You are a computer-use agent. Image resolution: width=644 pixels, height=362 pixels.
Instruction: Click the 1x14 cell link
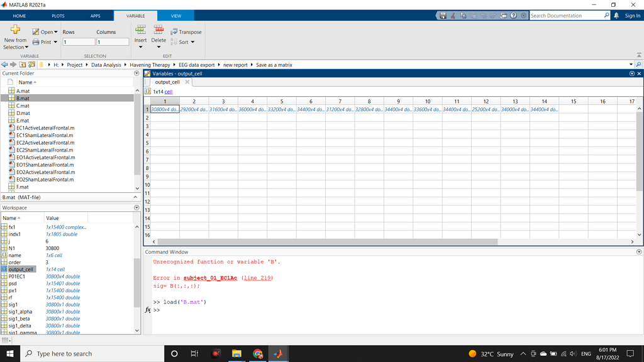coord(169,92)
